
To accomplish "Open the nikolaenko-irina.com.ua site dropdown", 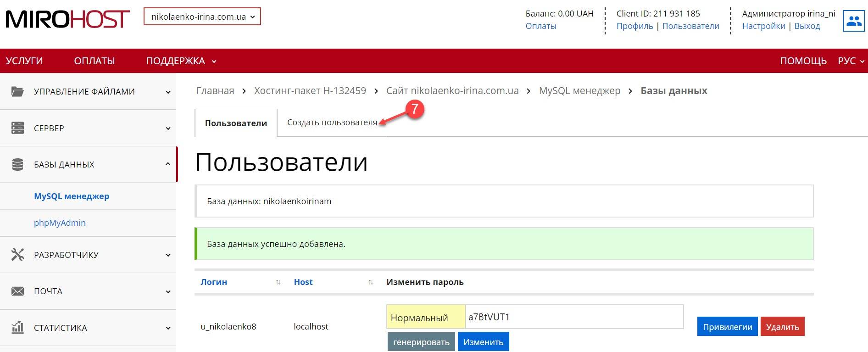I will tap(202, 17).
